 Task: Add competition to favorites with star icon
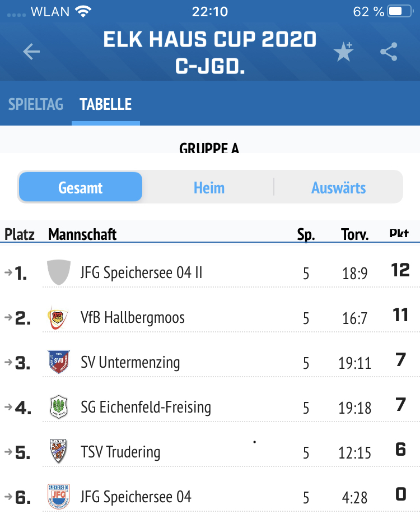(343, 52)
